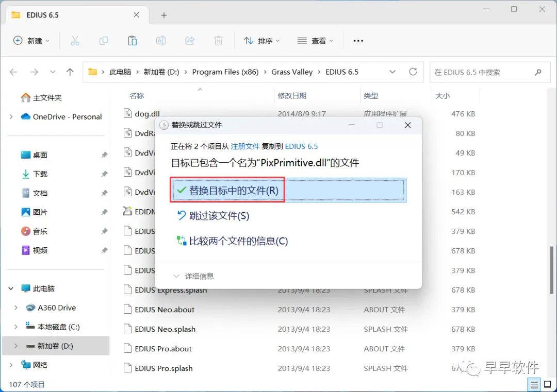This screenshot has height=392, width=557.
Task: Expand 新加卷 (D:) tree node
Action: pos(16,346)
